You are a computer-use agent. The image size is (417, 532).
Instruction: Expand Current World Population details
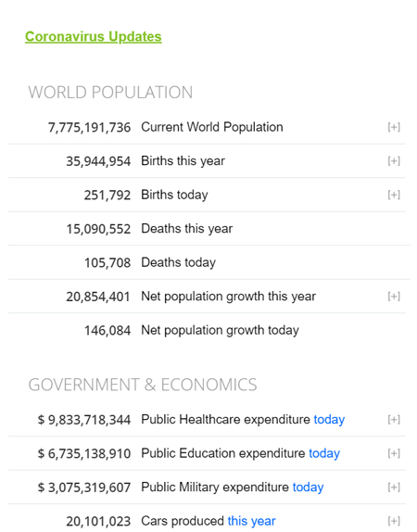click(394, 127)
